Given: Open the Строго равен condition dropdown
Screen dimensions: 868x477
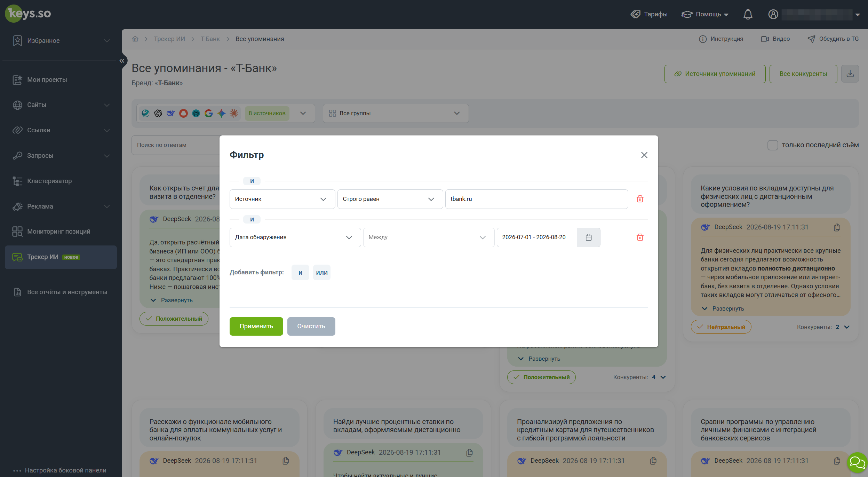Looking at the screenshot, I should point(390,199).
